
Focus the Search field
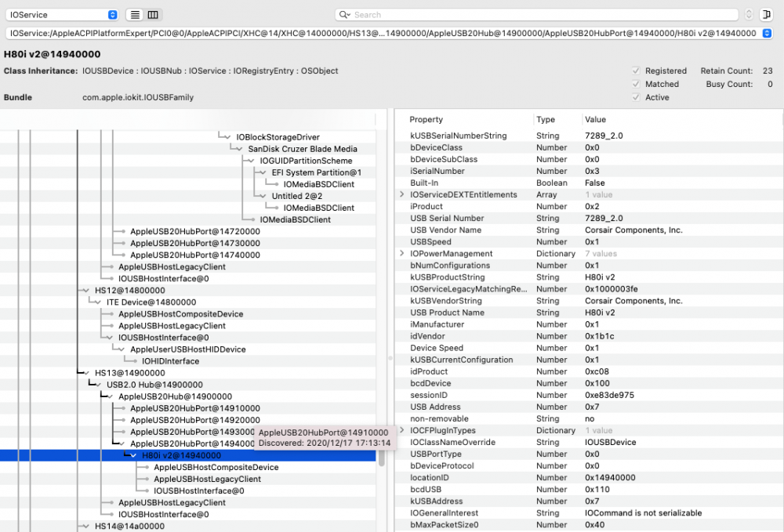click(x=536, y=15)
